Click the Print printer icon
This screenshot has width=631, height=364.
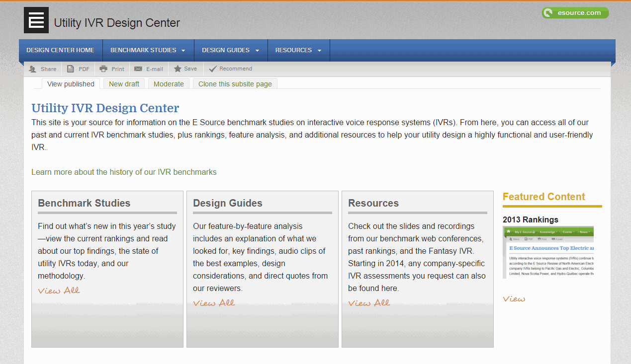pyautogui.click(x=103, y=69)
